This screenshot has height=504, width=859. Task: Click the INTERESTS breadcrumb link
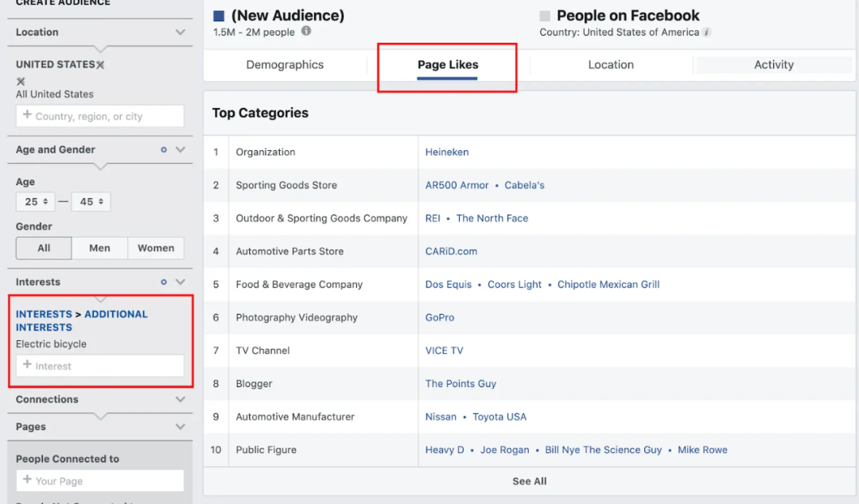point(44,315)
